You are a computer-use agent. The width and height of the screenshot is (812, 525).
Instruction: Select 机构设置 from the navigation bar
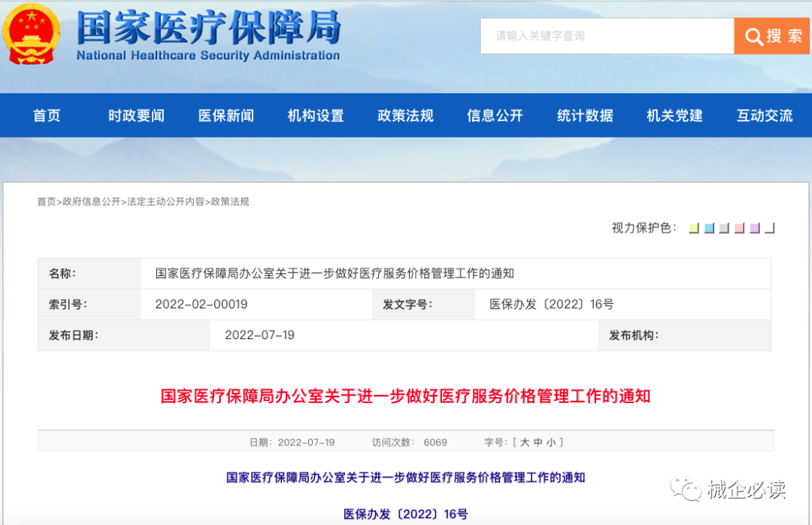316,116
